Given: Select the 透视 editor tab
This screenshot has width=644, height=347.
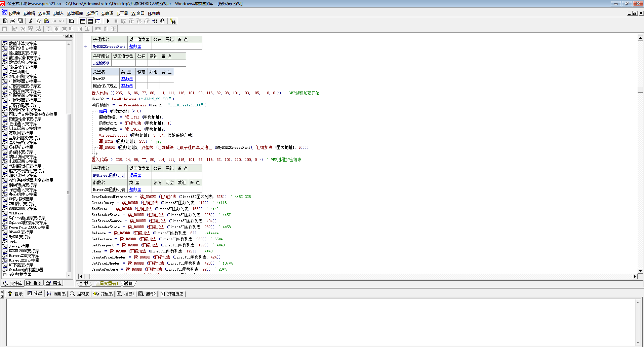Looking at the screenshot, I should pos(128,283).
